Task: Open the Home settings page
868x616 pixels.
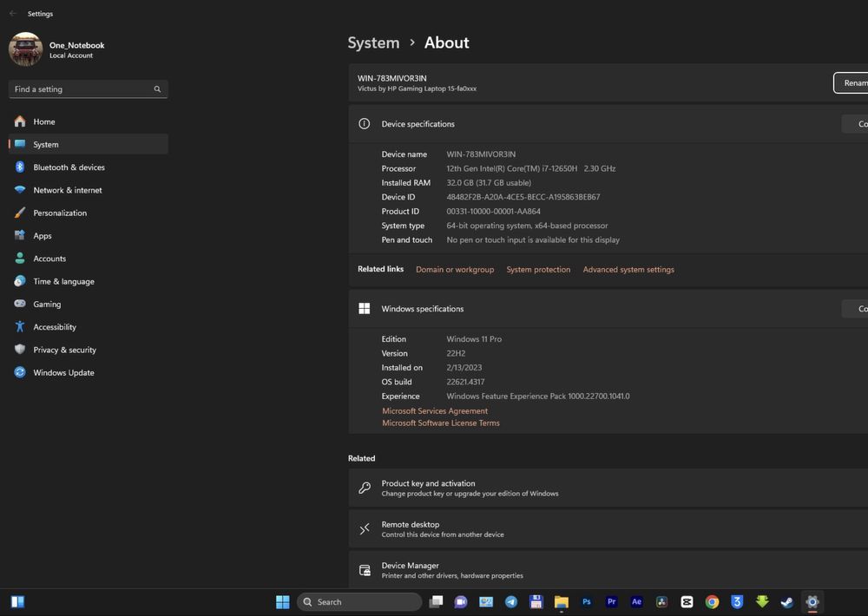Action: (88, 121)
